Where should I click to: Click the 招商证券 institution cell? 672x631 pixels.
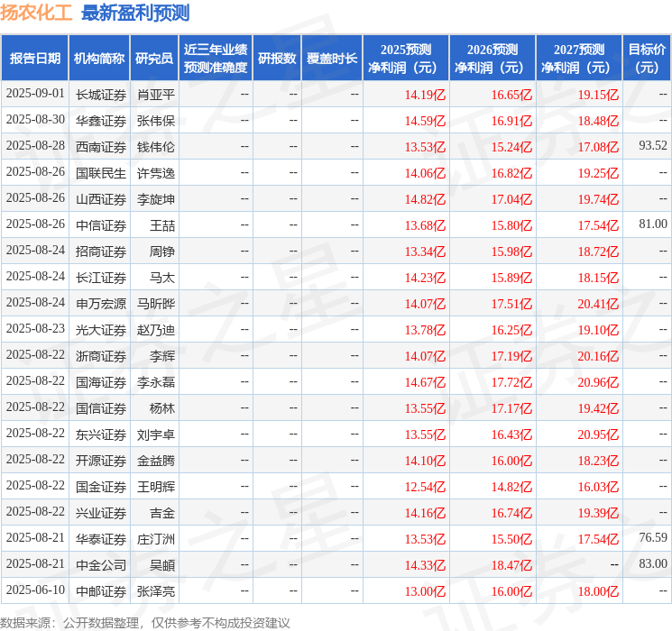tap(101, 251)
